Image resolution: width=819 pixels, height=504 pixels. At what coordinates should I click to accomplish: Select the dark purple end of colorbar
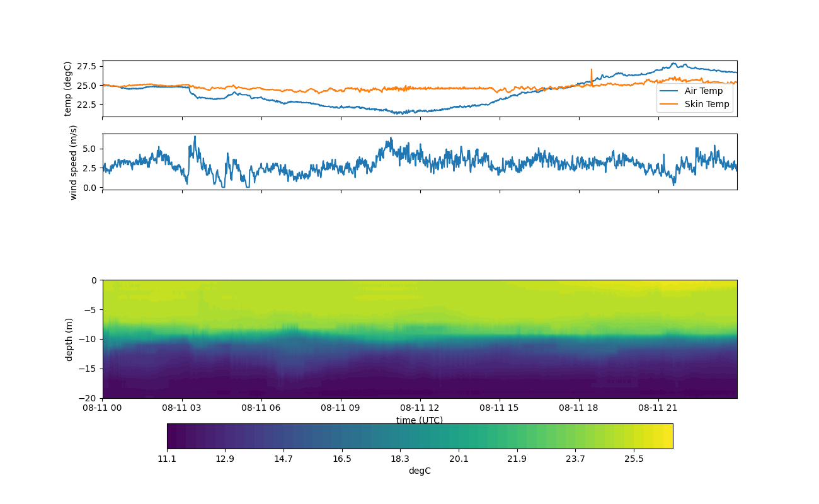point(173,436)
